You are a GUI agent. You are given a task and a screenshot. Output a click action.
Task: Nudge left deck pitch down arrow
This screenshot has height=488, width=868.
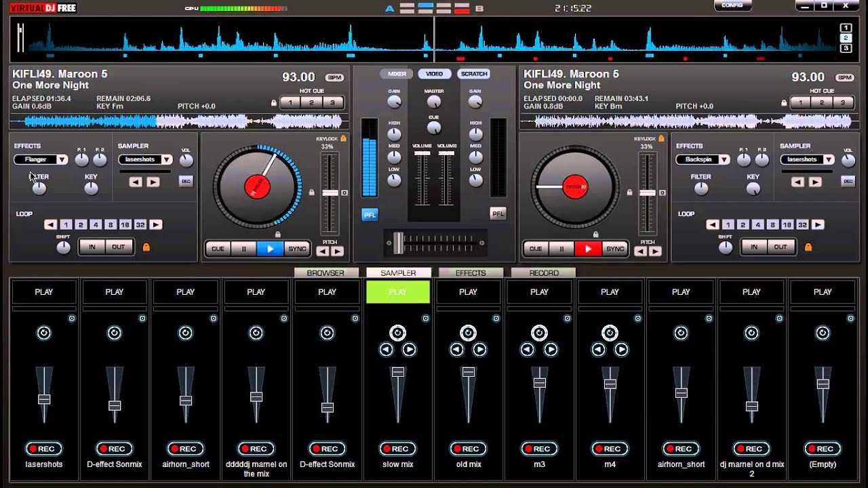(x=323, y=251)
